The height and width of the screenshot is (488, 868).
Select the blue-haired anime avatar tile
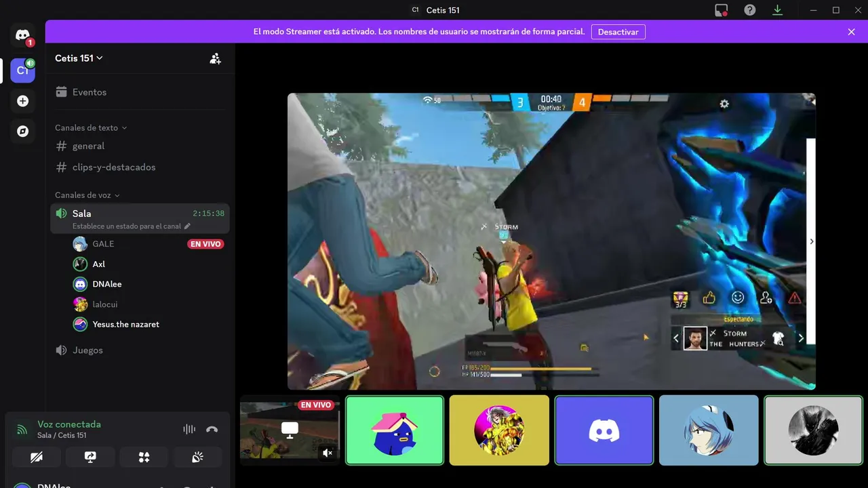point(709,430)
